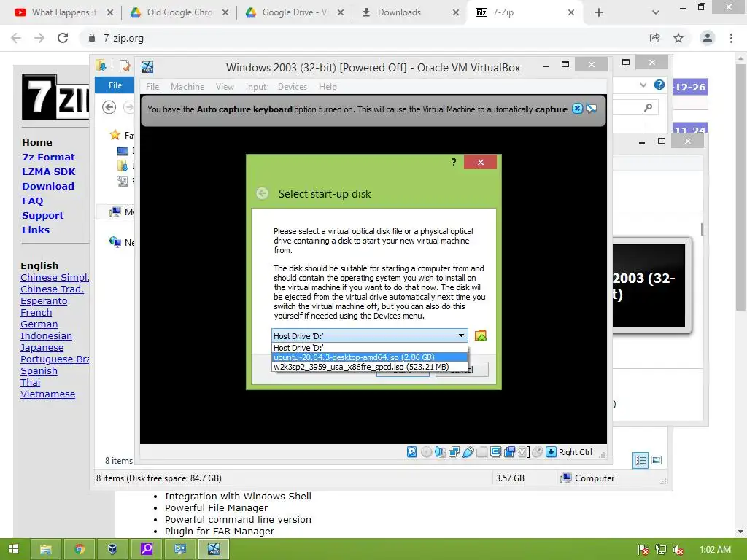The width and height of the screenshot is (747, 560).
Task: Click the suppress-message icon on notification bar
Action: click(x=591, y=109)
